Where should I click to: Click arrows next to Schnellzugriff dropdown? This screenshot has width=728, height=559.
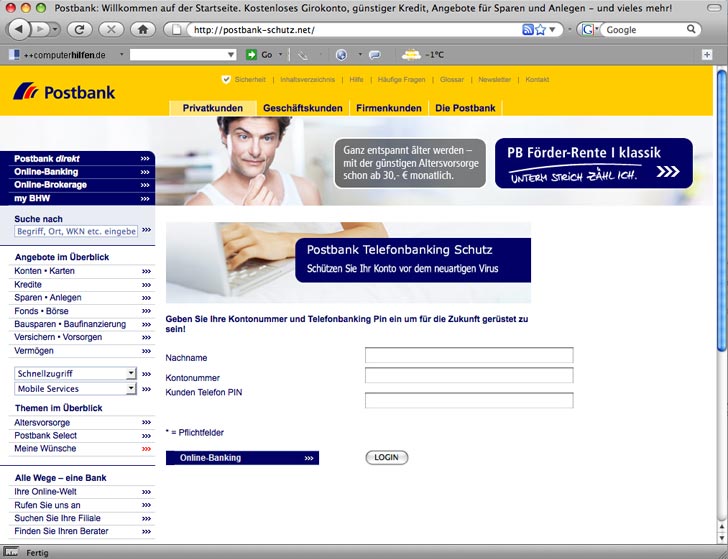(x=146, y=374)
